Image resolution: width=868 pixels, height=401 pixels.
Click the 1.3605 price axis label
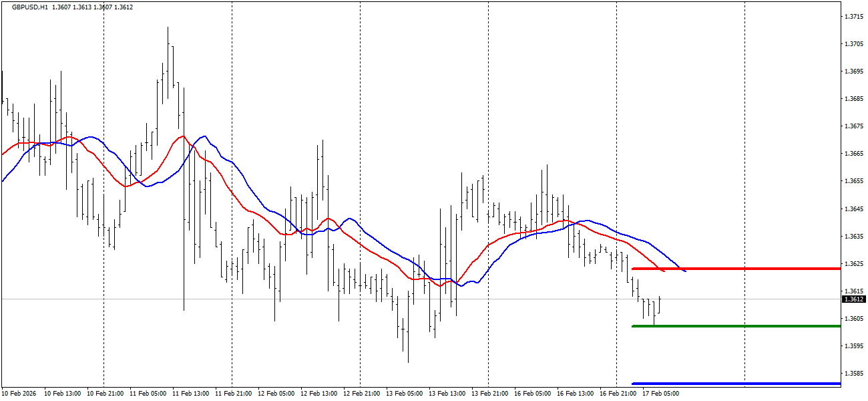(x=855, y=319)
